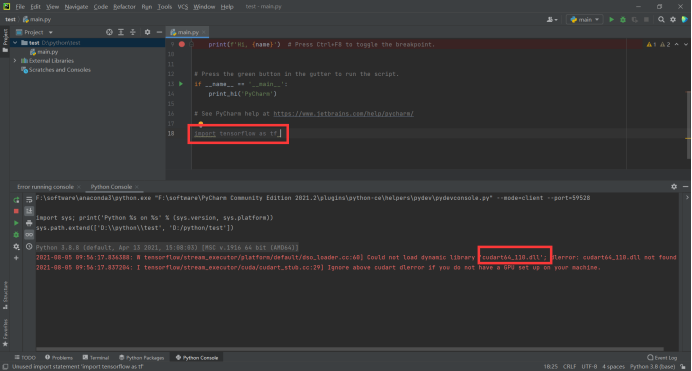This screenshot has width=692, height=371.
Task: Click Python 3.8 (base) interpreter in status bar
Action: pos(652,367)
